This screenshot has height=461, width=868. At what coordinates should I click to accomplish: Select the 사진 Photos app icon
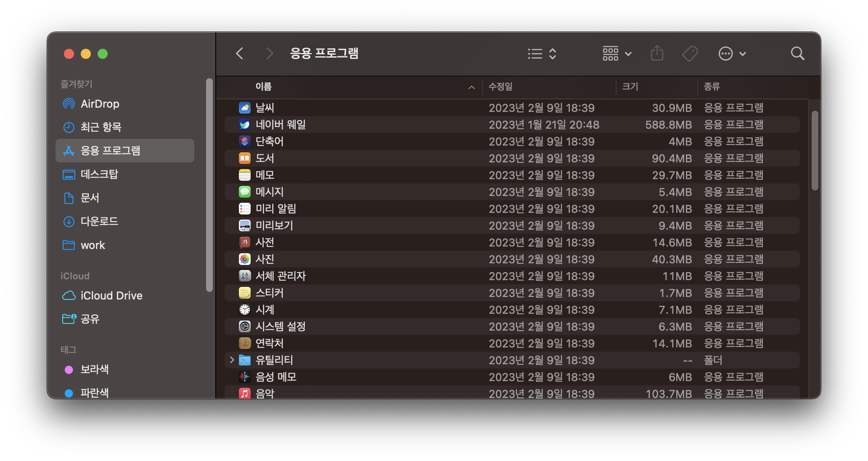244,259
